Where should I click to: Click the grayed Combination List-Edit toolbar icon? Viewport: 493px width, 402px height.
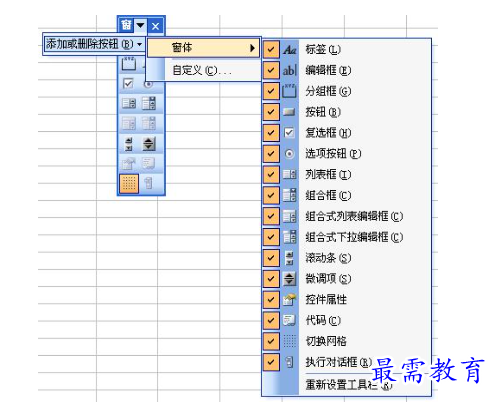(129, 124)
